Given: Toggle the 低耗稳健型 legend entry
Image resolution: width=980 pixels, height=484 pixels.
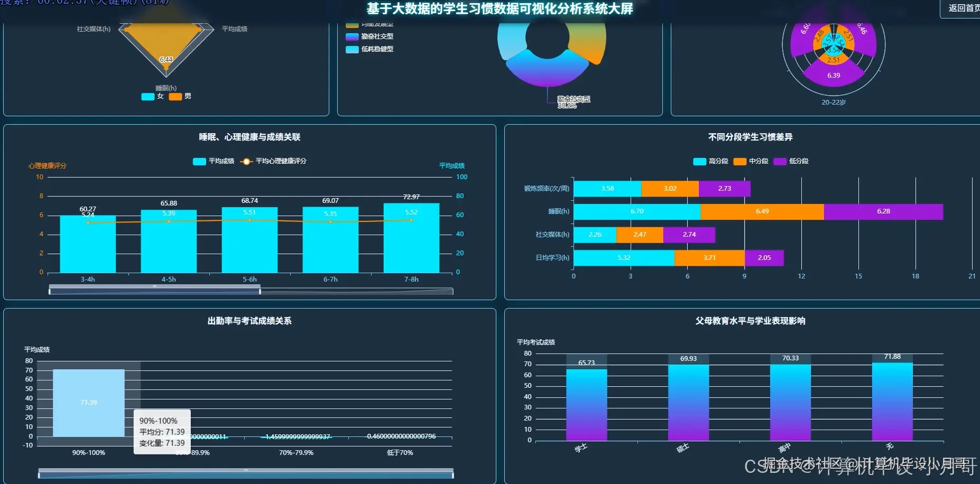Looking at the screenshot, I should 370,49.
